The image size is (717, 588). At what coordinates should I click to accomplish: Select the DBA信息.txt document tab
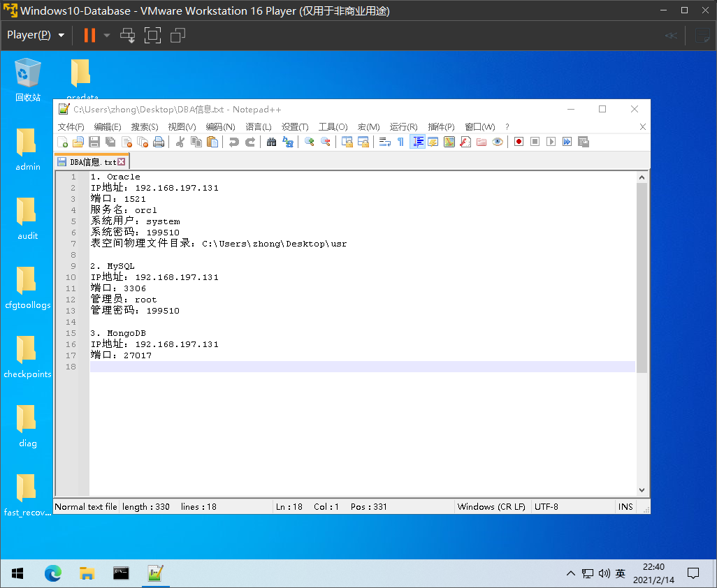(91, 162)
